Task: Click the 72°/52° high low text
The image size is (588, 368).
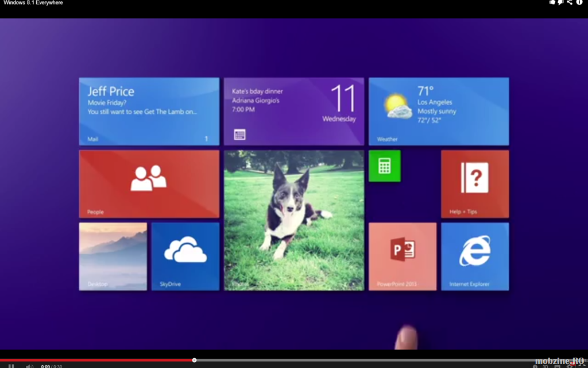Action: [x=430, y=121]
